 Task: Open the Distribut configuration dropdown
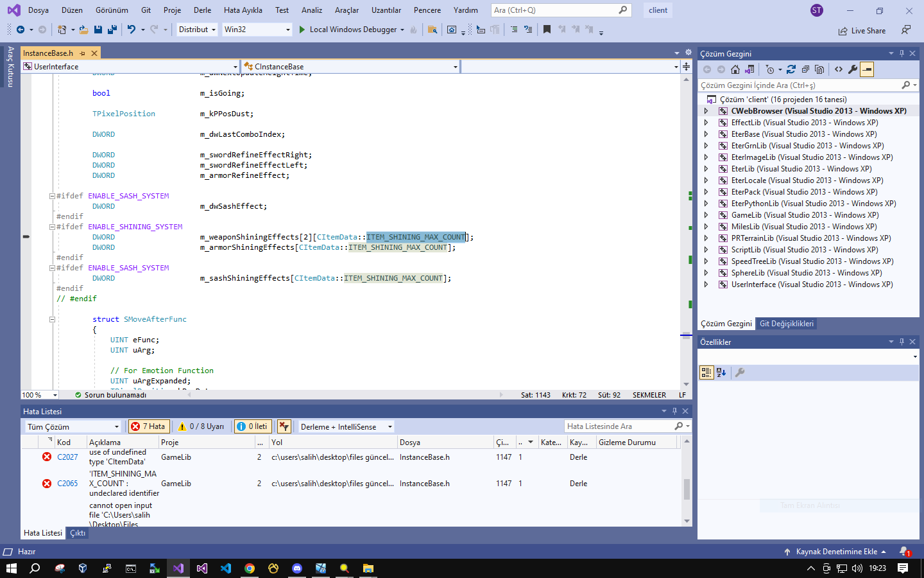click(x=197, y=30)
